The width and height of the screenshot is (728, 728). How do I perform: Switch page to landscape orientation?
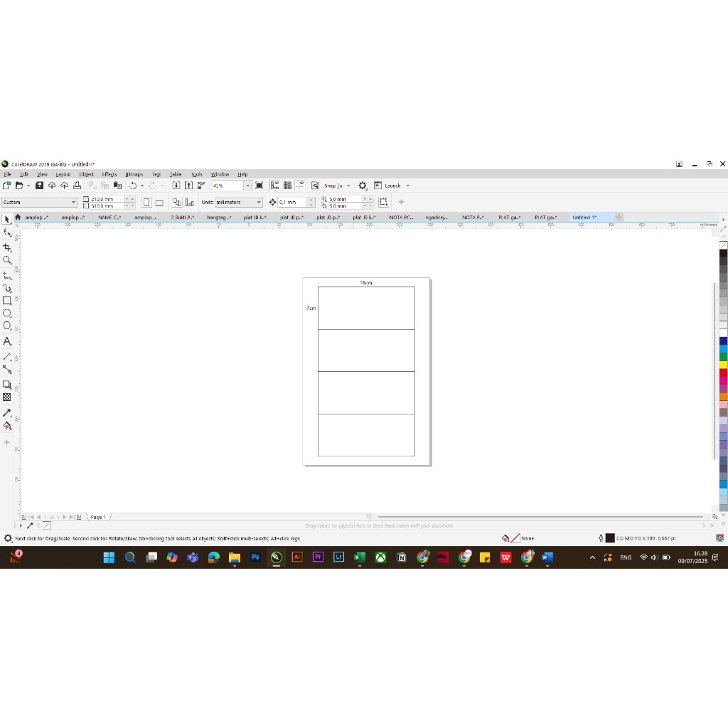click(159, 203)
